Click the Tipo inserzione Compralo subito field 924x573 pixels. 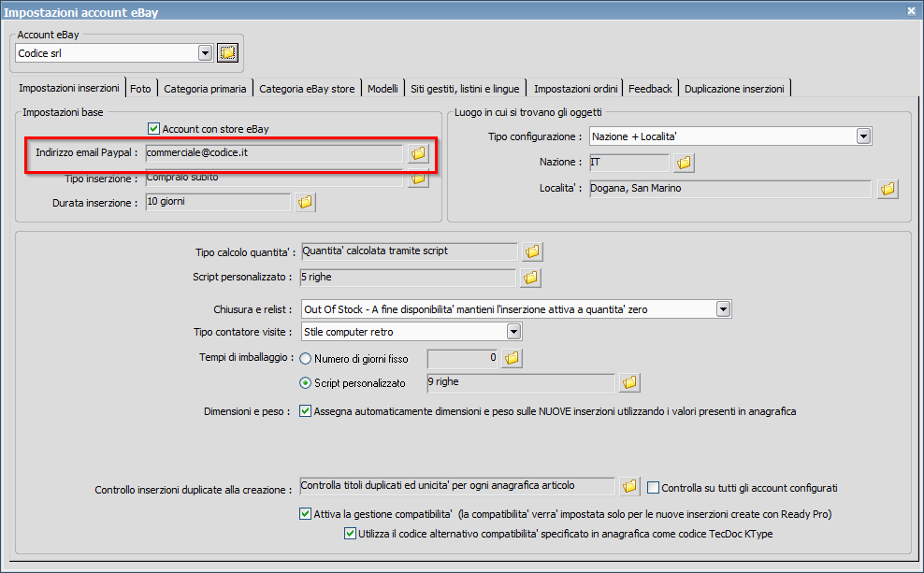(x=274, y=178)
